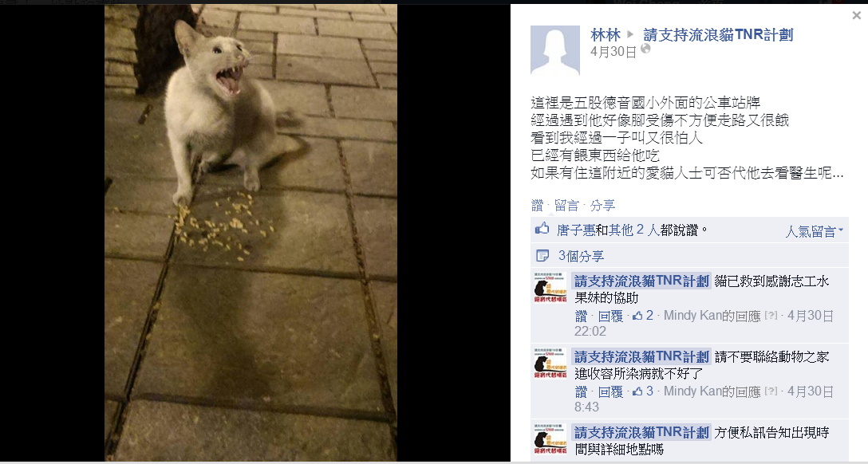868x464 pixels.
Task: Open 請支持流浪貓TNR計劃 page link in header
Action: 718,35
